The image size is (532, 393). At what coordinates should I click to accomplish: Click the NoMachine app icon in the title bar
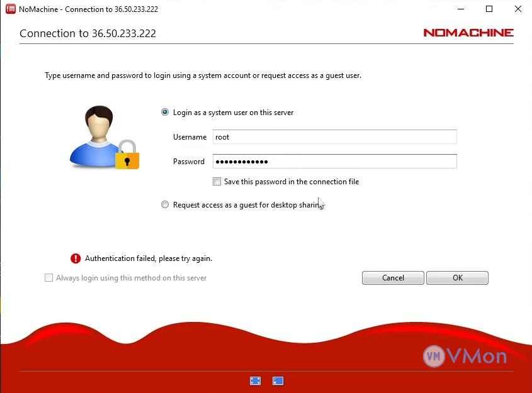pyautogui.click(x=11, y=9)
